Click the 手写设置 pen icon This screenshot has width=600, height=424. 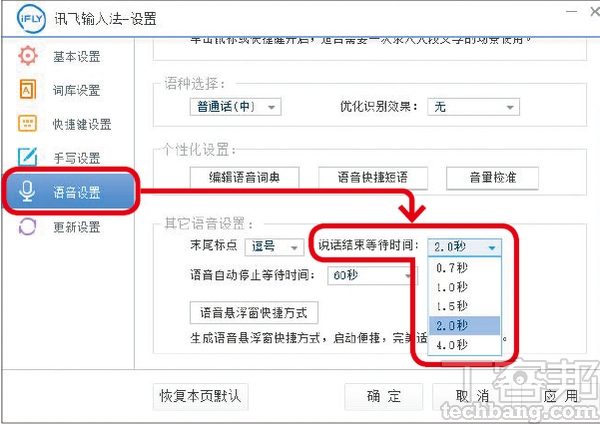coord(28,157)
